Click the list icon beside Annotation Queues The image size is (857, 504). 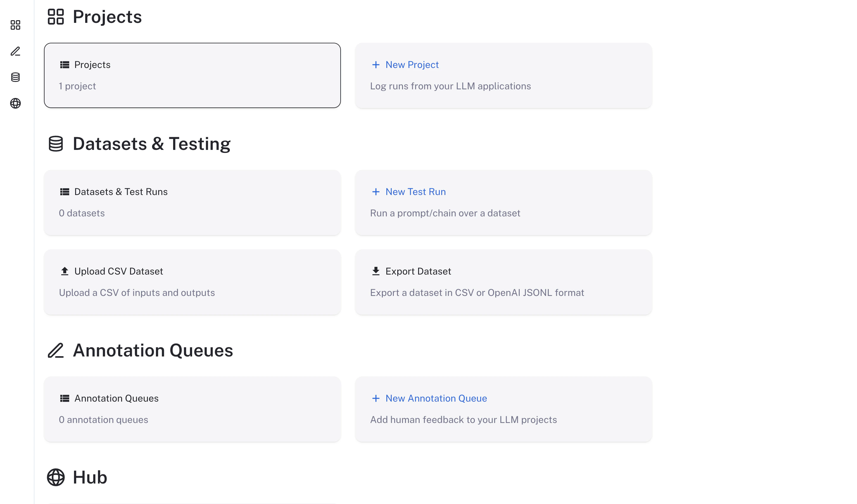tap(65, 398)
